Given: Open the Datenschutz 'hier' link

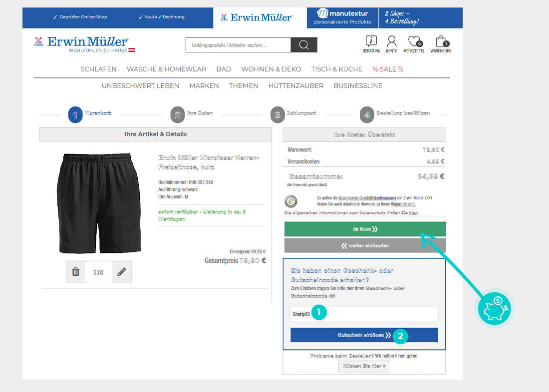Looking at the screenshot, I should (x=413, y=212).
